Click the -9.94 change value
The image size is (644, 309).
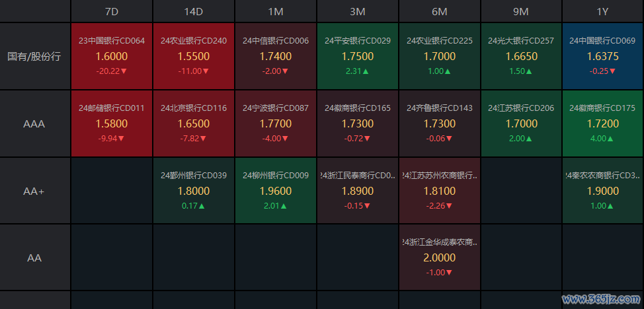tap(112, 138)
